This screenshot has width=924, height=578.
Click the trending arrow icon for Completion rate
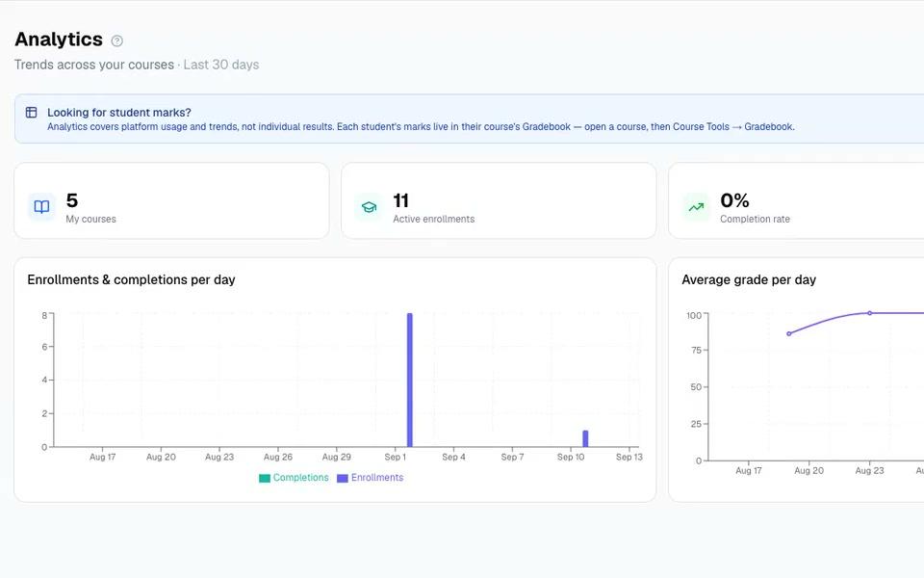tap(696, 207)
